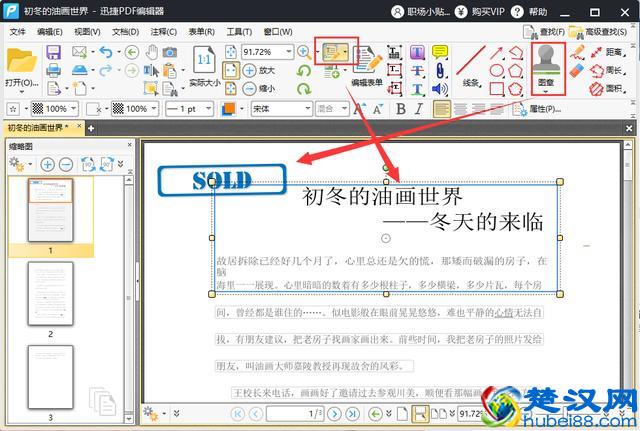Toggle the highlighted left text alignment

click(442, 109)
